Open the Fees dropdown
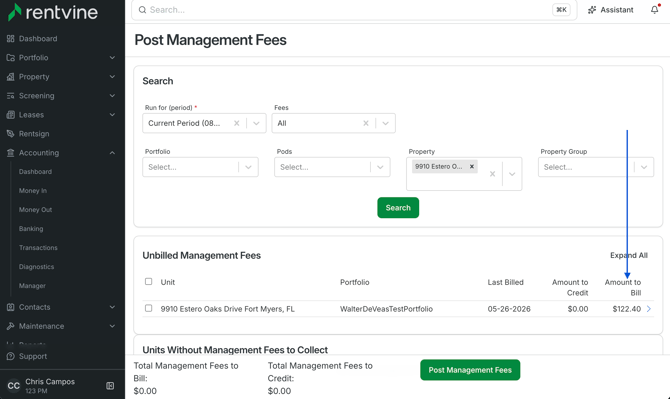The width and height of the screenshot is (670, 399). (x=385, y=123)
